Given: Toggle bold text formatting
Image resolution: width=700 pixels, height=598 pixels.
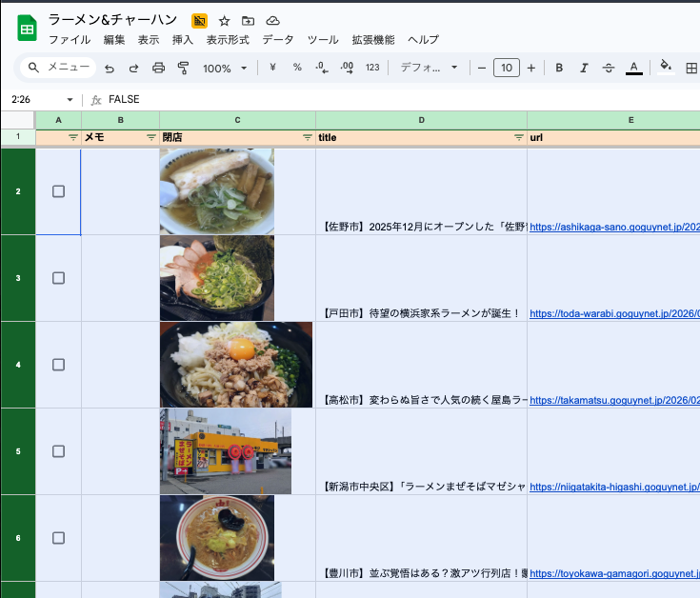Looking at the screenshot, I should (559, 68).
